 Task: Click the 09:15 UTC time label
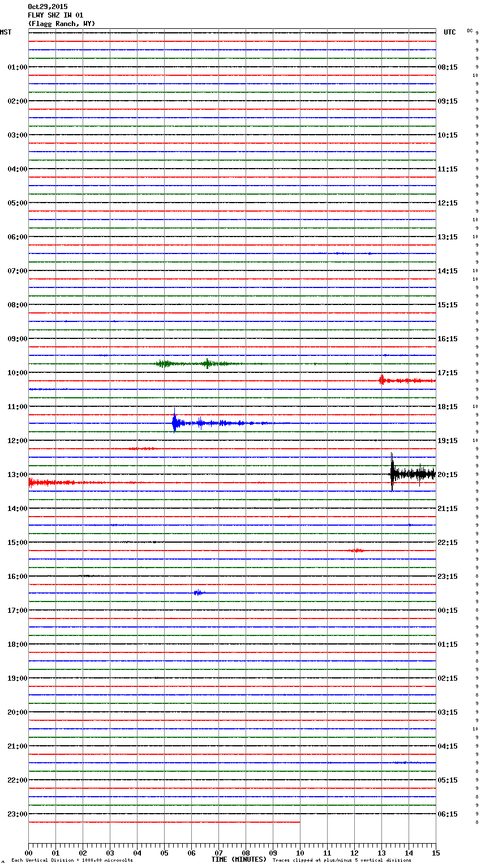tap(448, 101)
